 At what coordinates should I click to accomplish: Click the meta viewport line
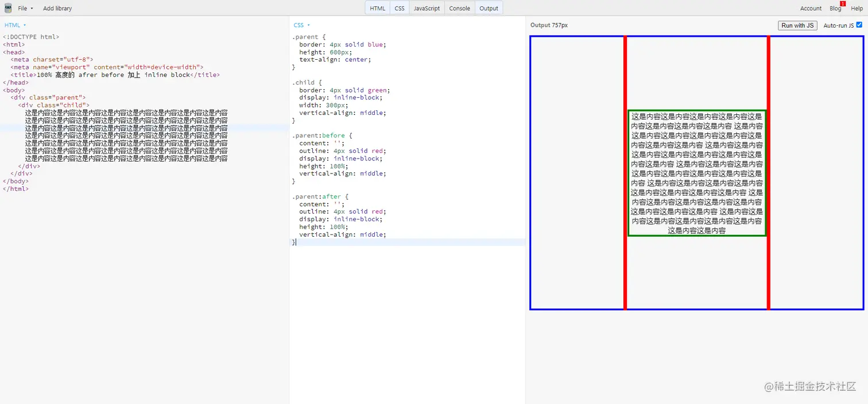click(107, 67)
